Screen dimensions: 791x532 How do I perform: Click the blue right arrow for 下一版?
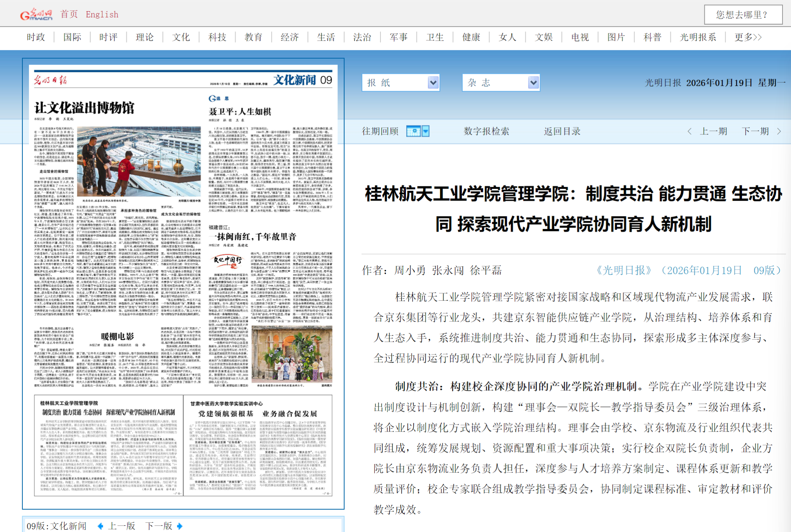180,526
